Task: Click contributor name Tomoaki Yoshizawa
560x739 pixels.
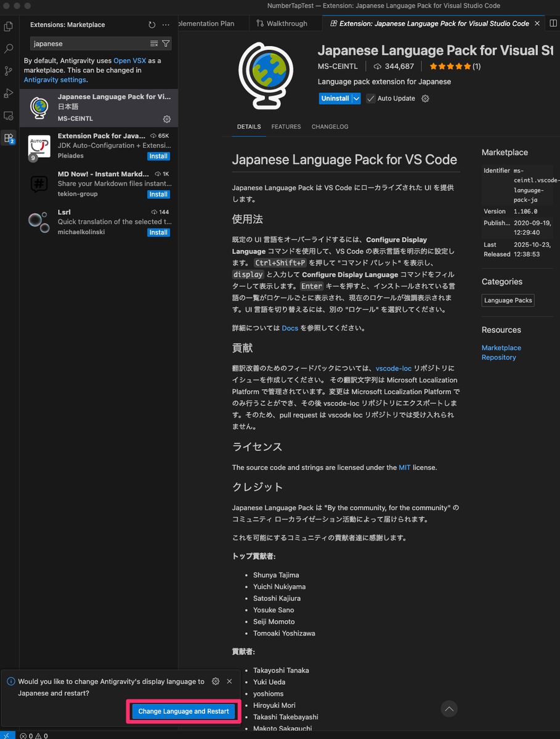Action: click(x=285, y=633)
